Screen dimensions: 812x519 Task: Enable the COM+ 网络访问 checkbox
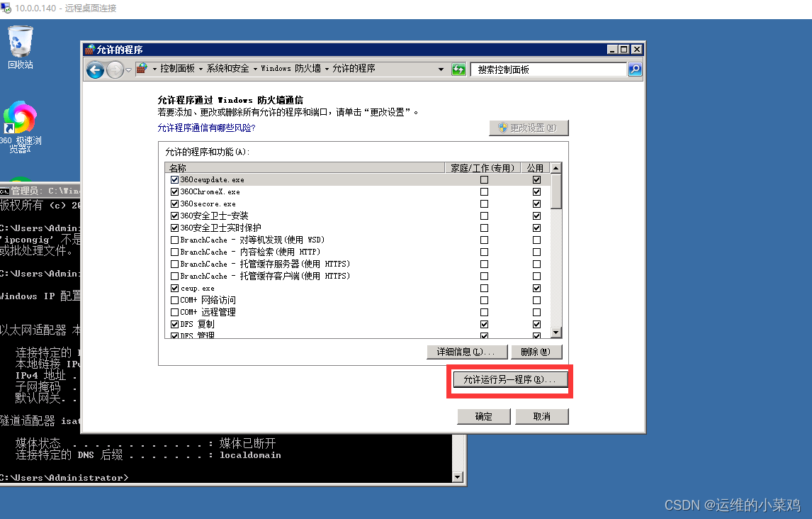[x=174, y=300]
